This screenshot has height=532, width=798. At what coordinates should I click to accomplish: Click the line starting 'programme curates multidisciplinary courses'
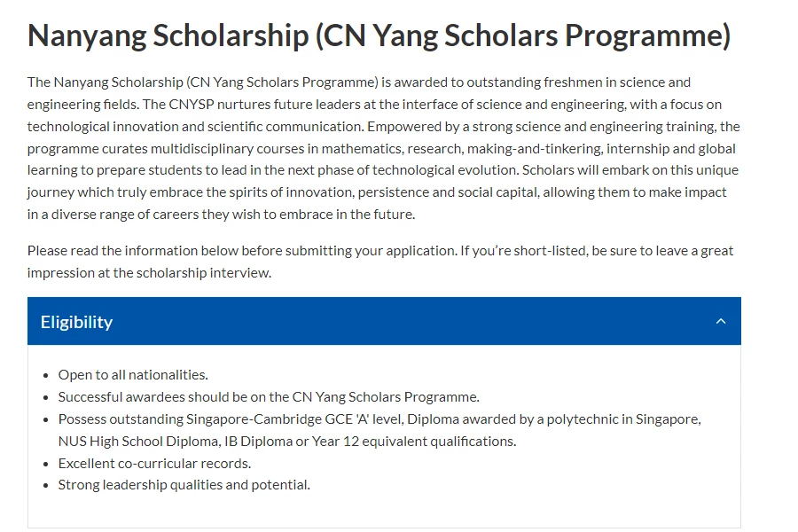click(x=381, y=149)
